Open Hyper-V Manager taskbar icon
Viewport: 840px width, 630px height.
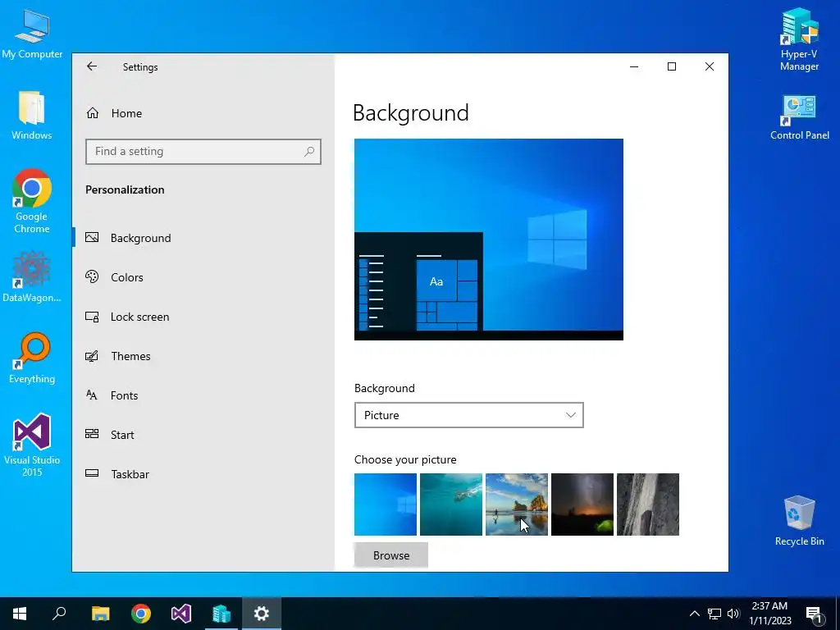point(221,614)
